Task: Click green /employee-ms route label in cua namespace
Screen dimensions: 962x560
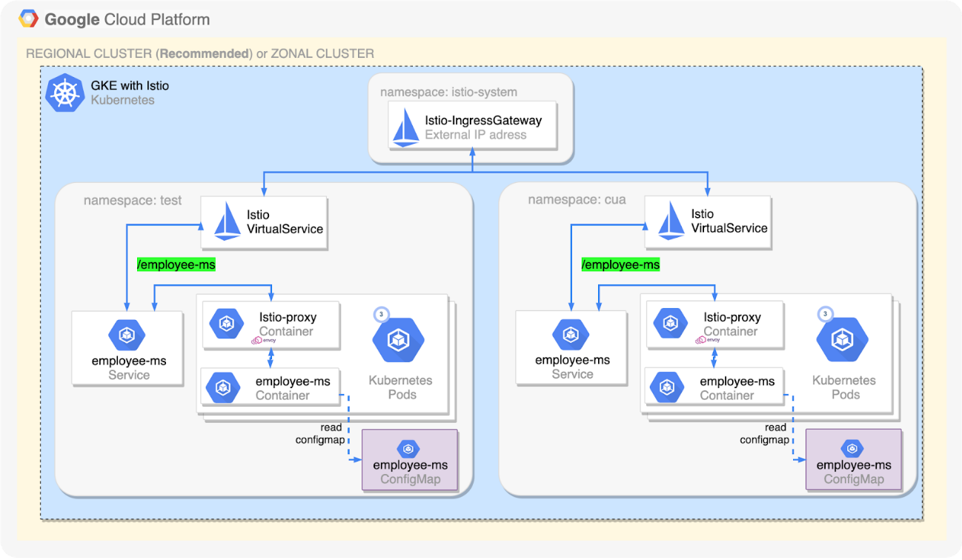Action: 620,264
